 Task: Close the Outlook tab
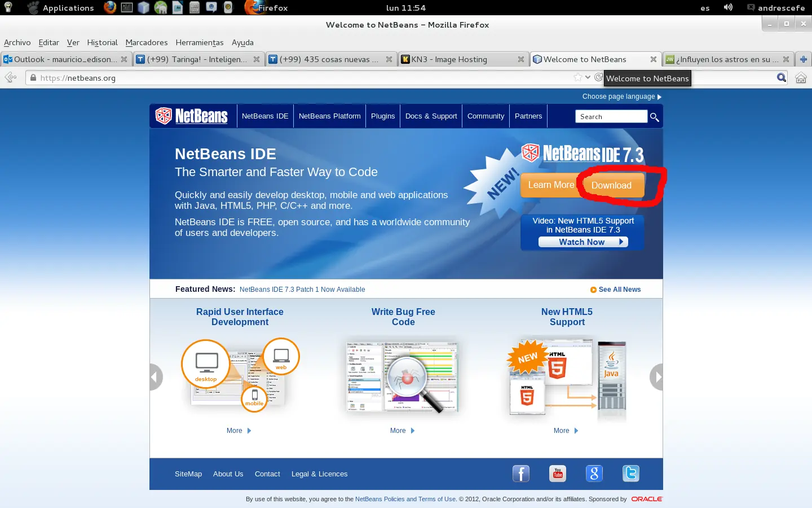tap(124, 59)
